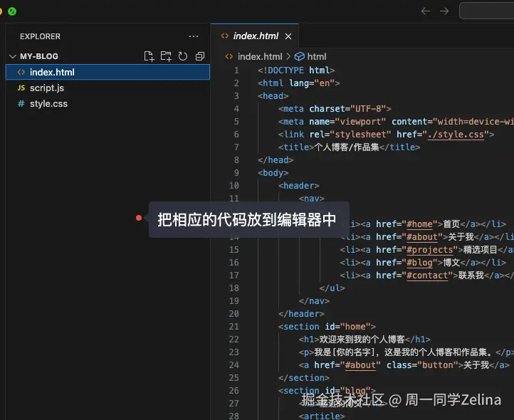This screenshot has width=514, height=420.
Task: Collapse all folders in Explorer
Action: [x=200, y=56]
